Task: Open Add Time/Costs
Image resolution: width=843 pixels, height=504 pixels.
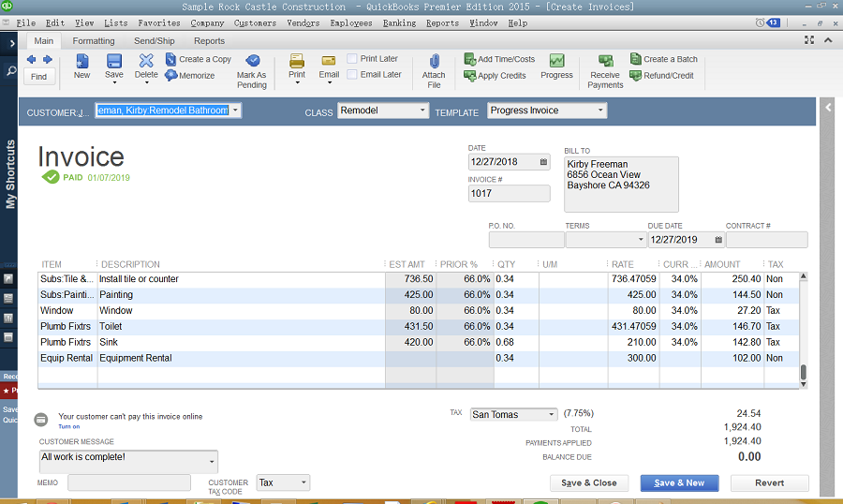Action: click(x=499, y=59)
